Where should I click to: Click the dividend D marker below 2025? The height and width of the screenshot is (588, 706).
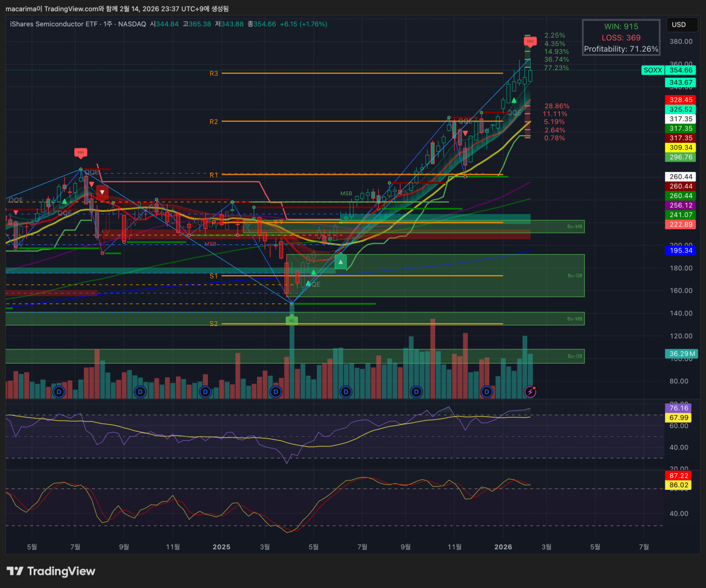click(x=205, y=392)
